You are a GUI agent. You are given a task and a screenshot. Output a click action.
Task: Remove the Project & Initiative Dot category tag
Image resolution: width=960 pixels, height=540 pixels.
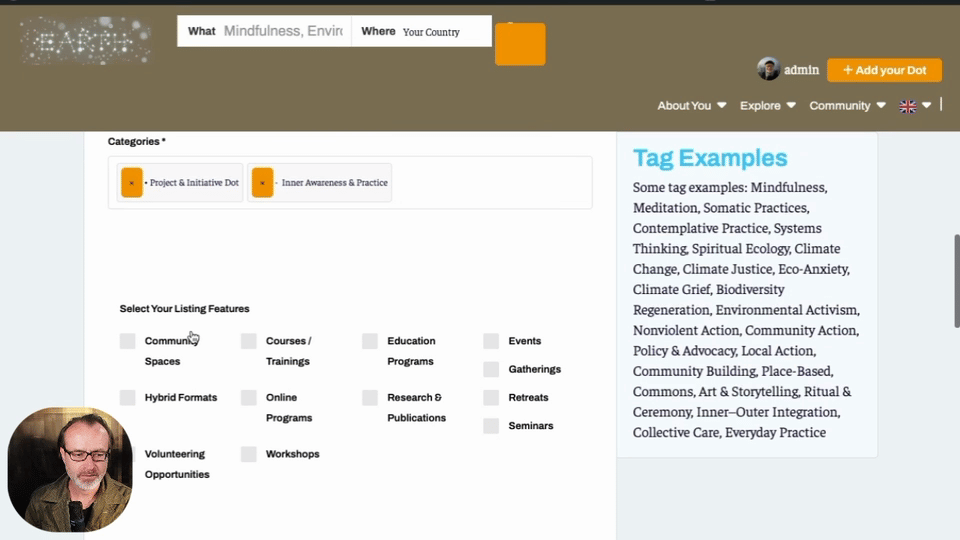(132, 182)
